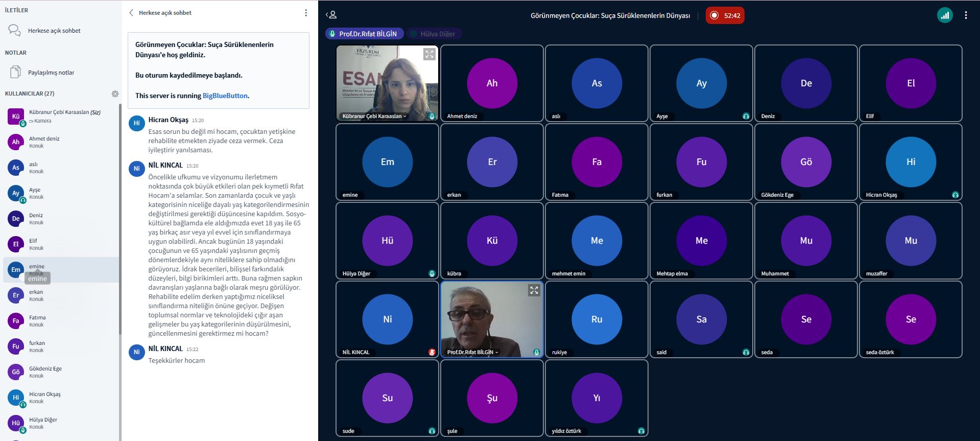Click NİL KINCAL video tile

pyautogui.click(x=387, y=319)
